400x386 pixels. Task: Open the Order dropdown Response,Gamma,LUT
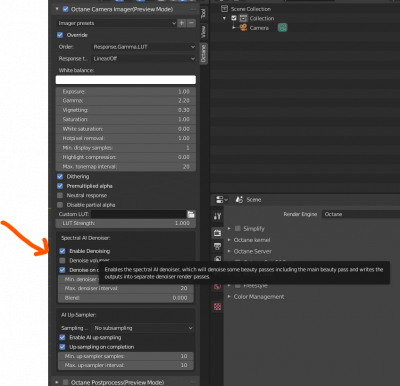pos(144,47)
